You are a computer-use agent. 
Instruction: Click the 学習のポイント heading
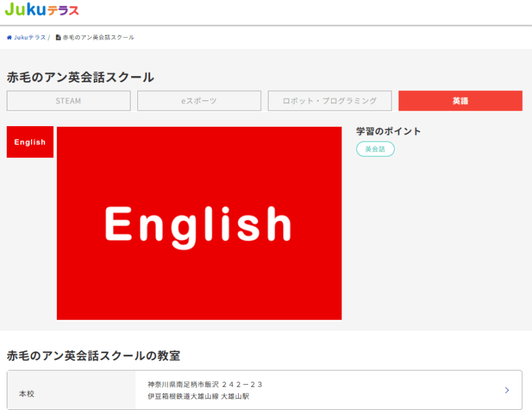pos(388,131)
